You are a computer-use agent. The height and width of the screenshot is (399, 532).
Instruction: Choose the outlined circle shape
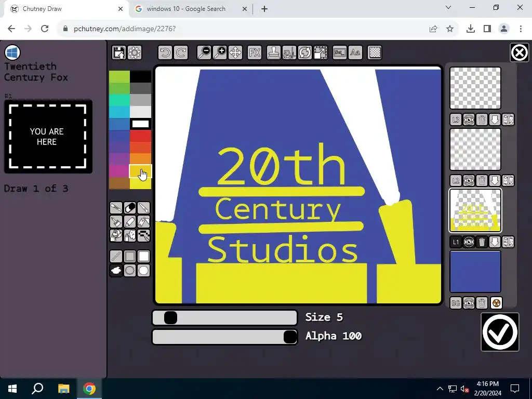(x=130, y=270)
